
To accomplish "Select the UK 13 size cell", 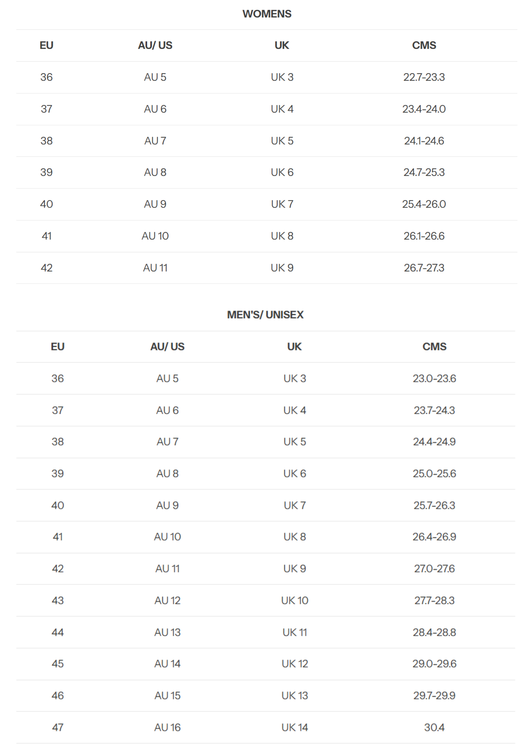I will click(295, 696).
